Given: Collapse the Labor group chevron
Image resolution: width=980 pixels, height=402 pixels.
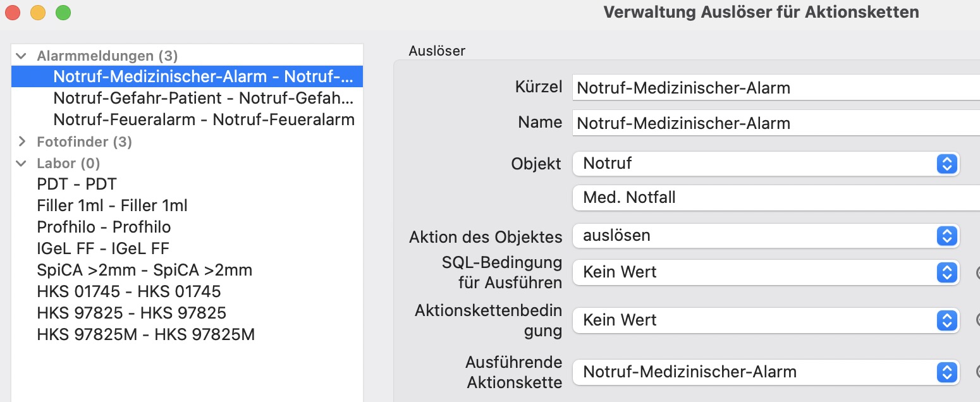Looking at the screenshot, I should pyautogui.click(x=21, y=164).
